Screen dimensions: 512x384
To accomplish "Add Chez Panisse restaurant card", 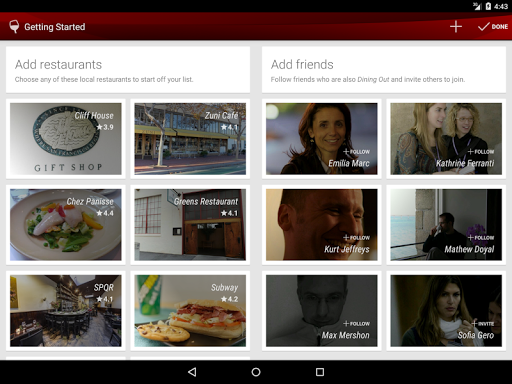I will [x=66, y=225].
